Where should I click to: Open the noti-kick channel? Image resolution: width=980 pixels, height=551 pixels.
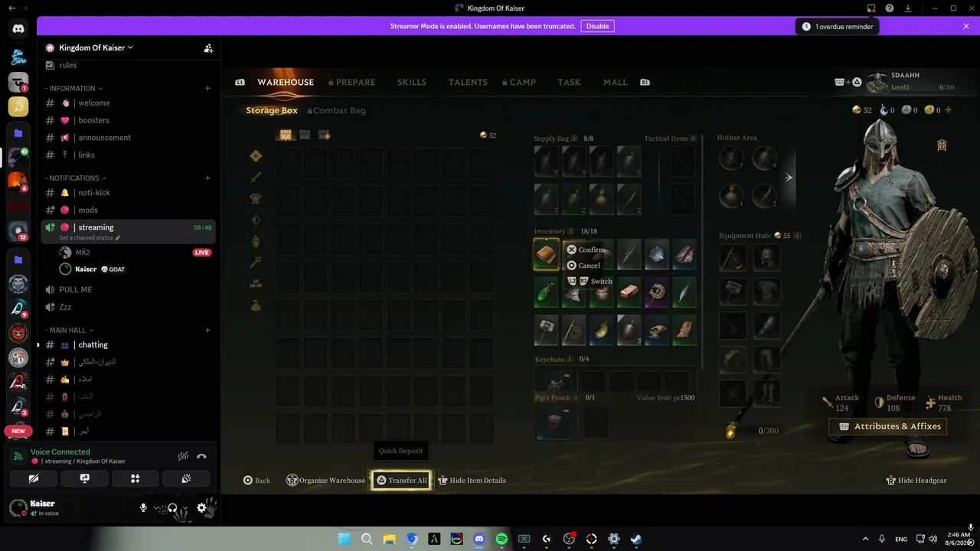(x=128, y=193)
